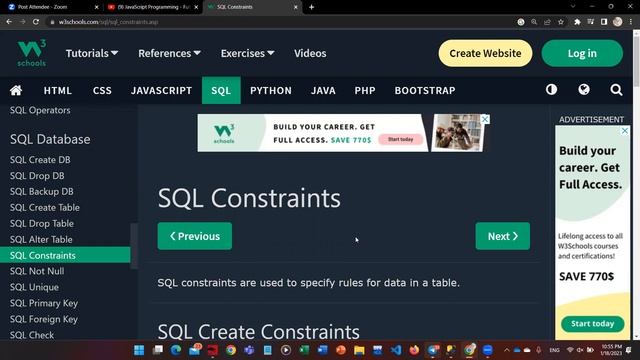Open the Chrome profile avatar

pos(618,22)
